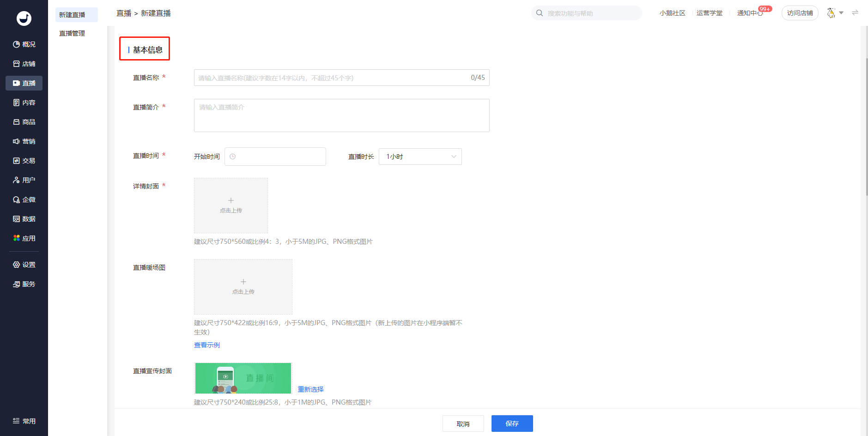The height and width of the screenshot is (436, 868).
Task: Click the switch arrows icon at top right
Action: coord(855,12)
